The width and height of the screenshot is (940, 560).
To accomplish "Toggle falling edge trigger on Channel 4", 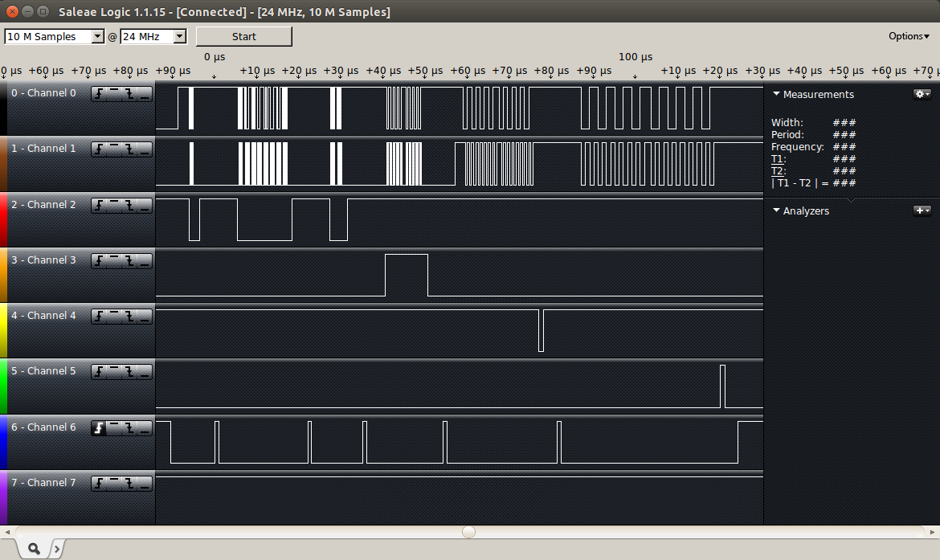I will (x=129, y=317).
